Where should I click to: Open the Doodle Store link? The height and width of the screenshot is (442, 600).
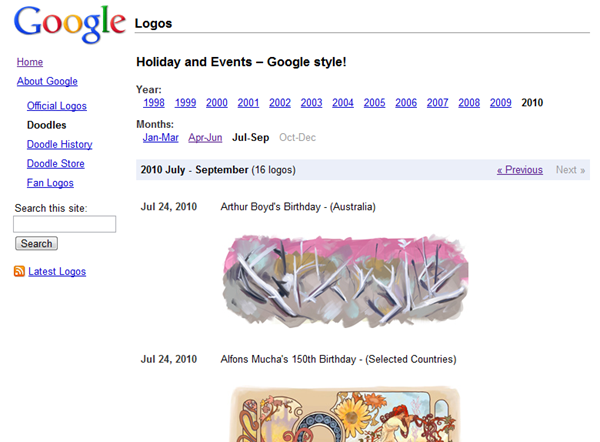pos(56,163)
